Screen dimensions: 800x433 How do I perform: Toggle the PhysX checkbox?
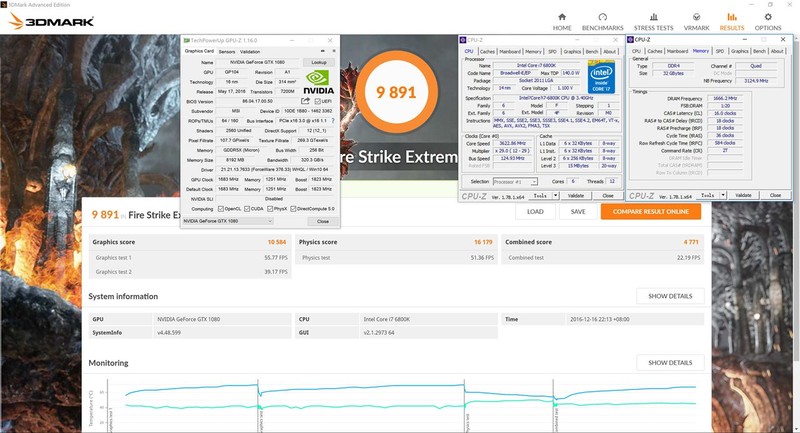point(269,208)
